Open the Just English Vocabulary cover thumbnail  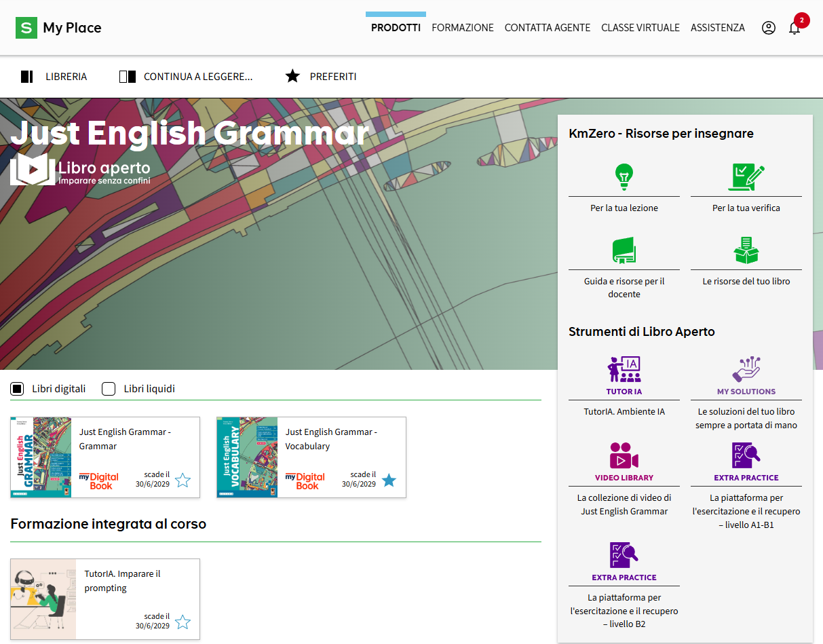(x=247, y=457)
